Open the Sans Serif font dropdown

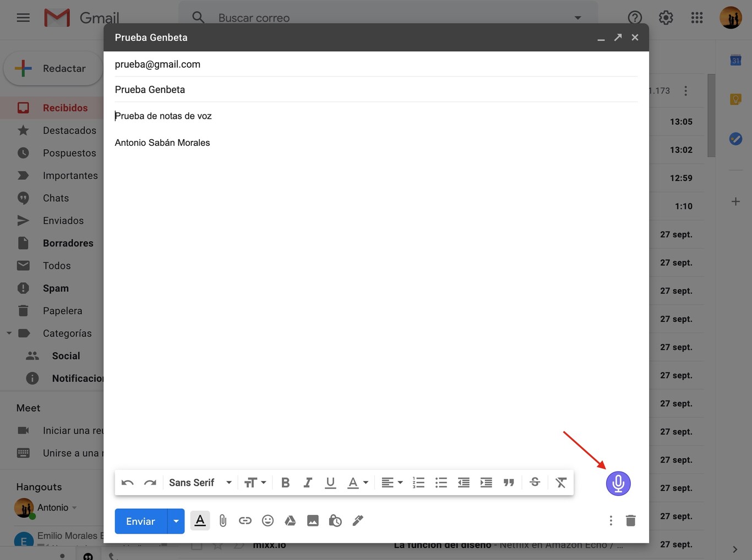pyautogui.click(x=200, y=482)
